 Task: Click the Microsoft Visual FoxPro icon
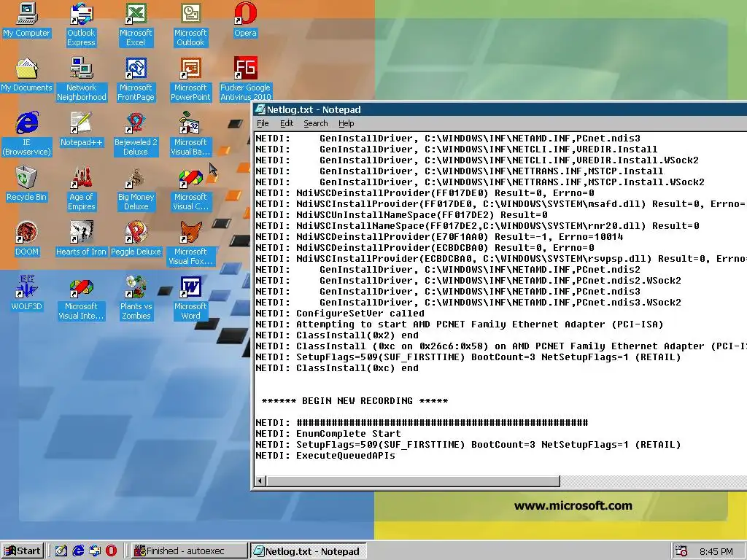pos(190,244)
